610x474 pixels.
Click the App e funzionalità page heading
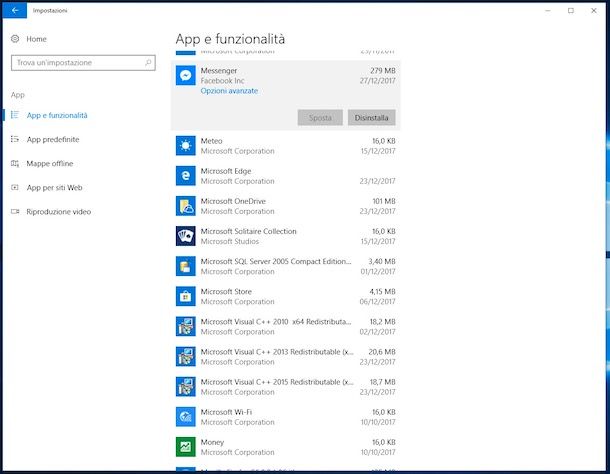[x=230, y=39]
